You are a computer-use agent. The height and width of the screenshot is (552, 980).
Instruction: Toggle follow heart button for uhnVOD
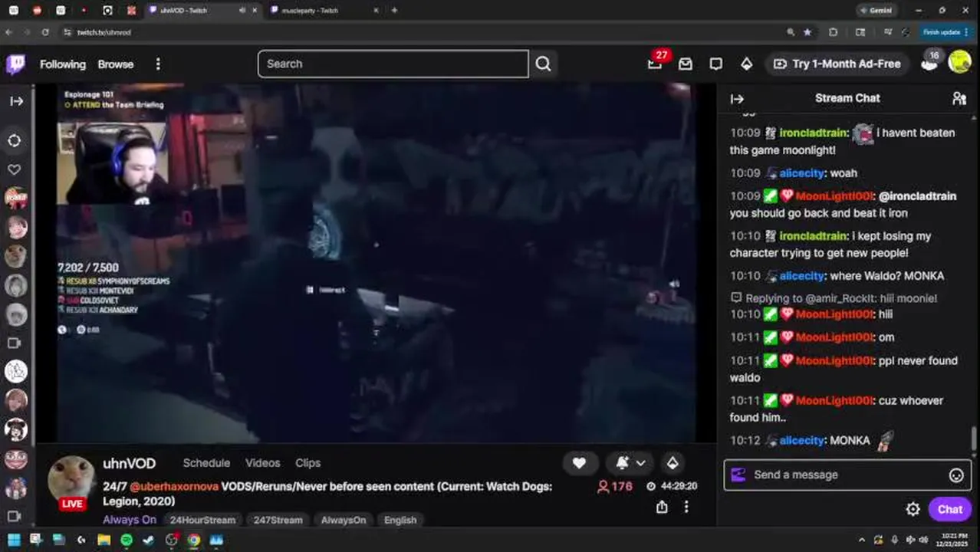click(579, 462)
